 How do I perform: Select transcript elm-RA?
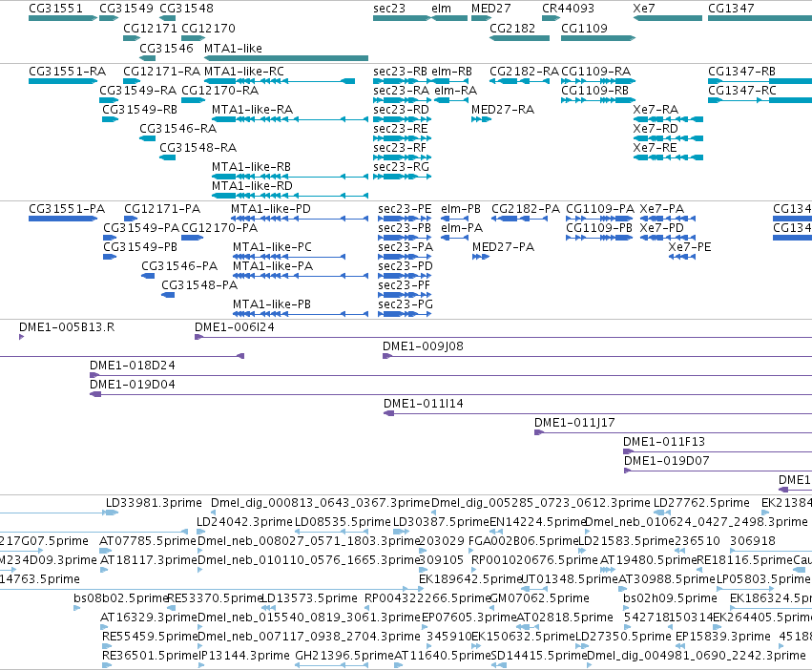tap(451, 100)
